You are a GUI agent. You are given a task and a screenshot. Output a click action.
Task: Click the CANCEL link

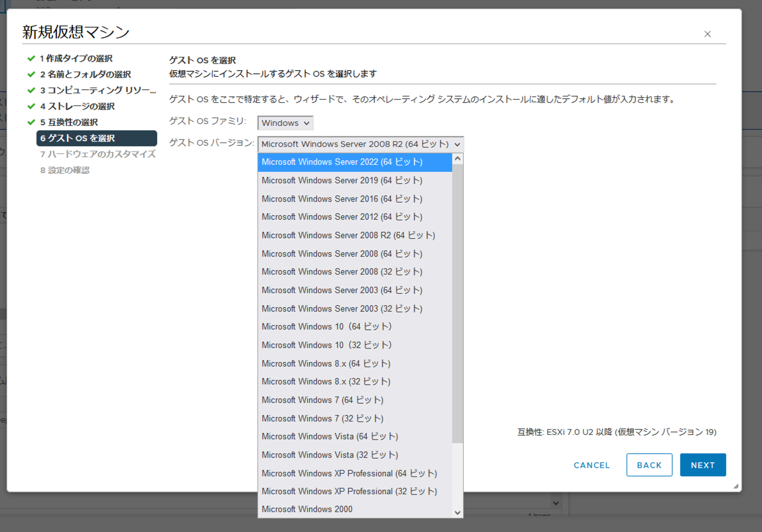[x=591, y=465]
